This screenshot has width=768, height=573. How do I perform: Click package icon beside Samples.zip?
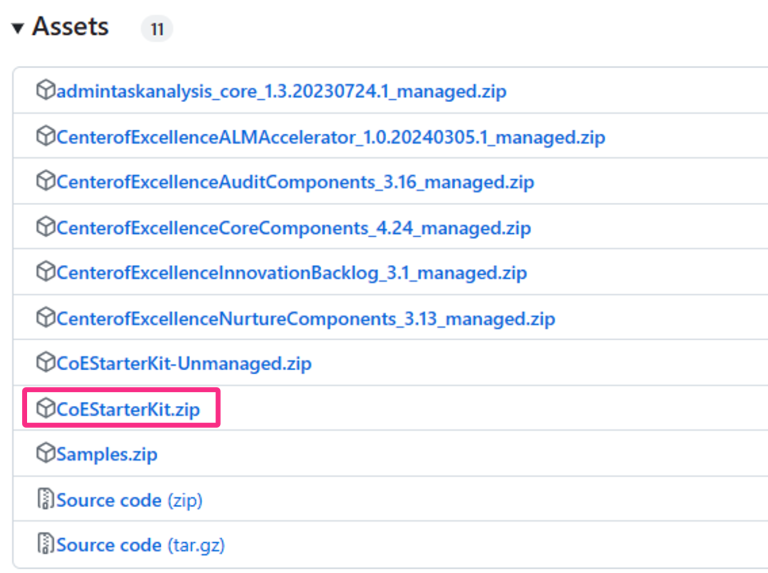[45, 454]
